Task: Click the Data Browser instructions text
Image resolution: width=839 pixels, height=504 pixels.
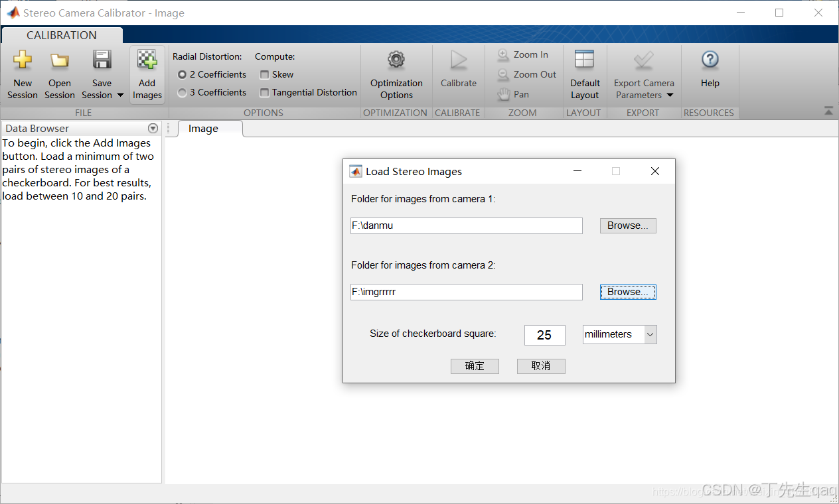Action: 78,170
